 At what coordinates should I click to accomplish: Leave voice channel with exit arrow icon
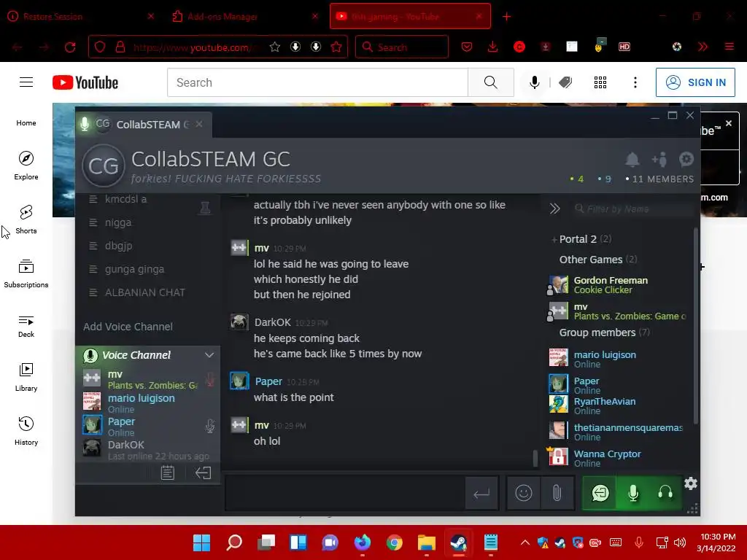203,472
